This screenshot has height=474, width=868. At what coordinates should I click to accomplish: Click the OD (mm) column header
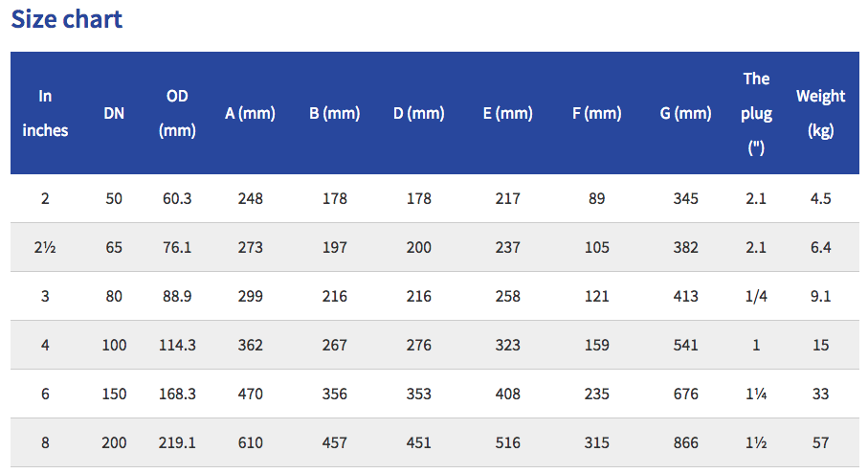[177, 113]
